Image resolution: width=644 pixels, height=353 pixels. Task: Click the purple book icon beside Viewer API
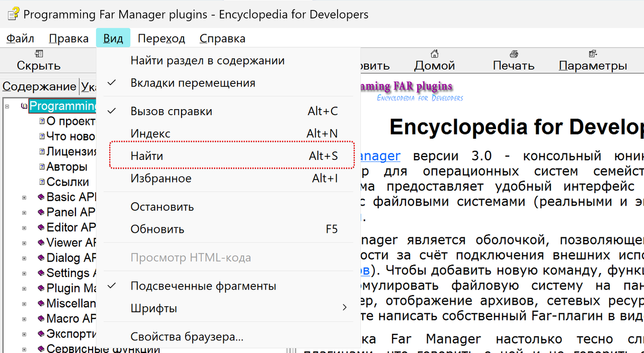click(41, 243)
